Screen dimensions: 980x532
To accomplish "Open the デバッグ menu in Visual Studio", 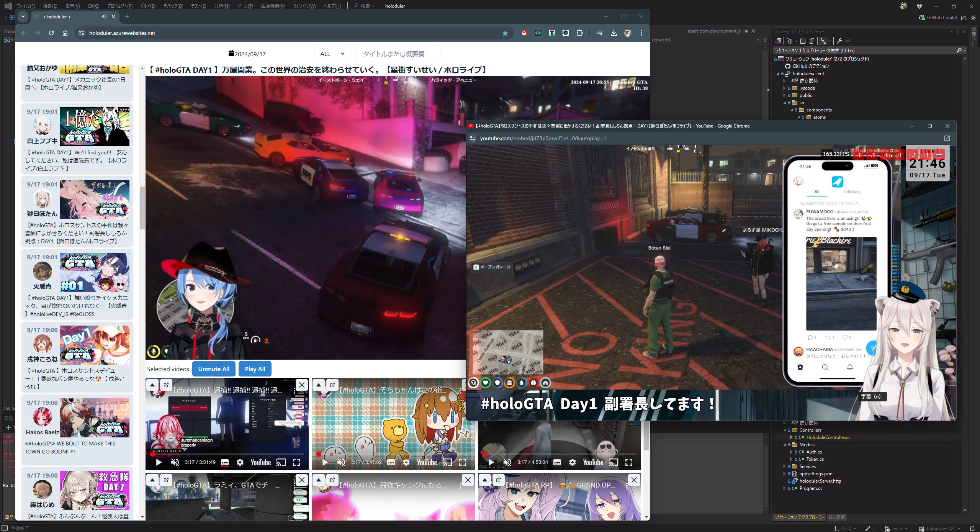I will [173, 6].
